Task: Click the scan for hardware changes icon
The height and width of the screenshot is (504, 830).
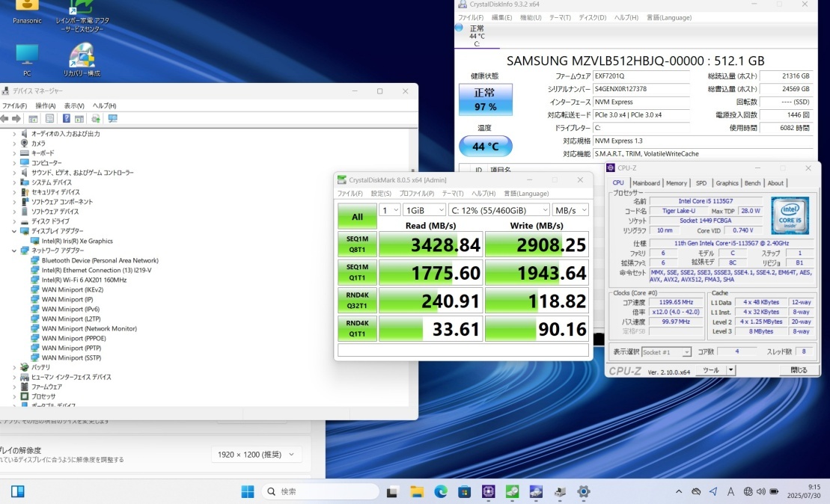Action: (x=113, y=119)
